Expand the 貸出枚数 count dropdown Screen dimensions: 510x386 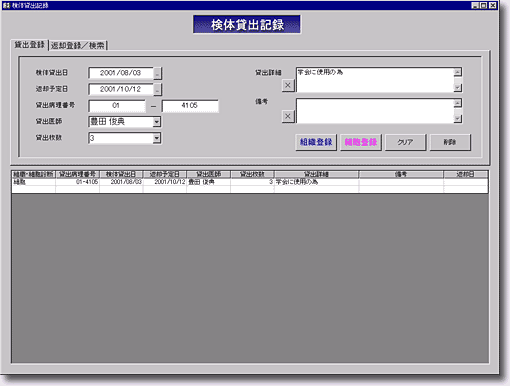[157, 138]
